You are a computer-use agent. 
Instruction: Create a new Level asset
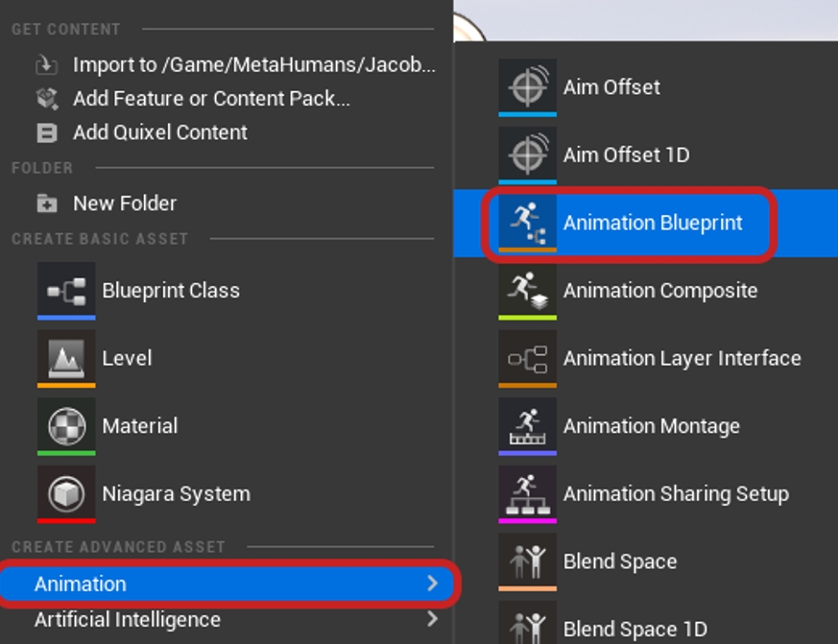[127, 358]
